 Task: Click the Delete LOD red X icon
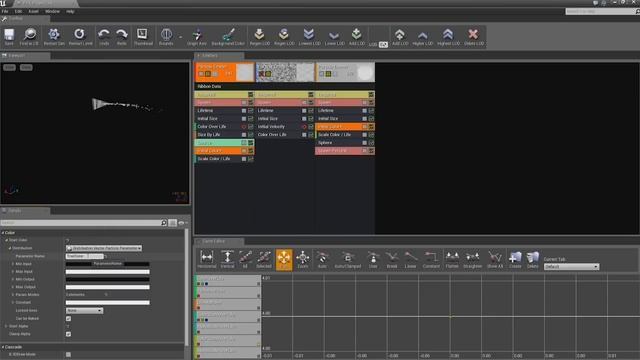point(473,35)
